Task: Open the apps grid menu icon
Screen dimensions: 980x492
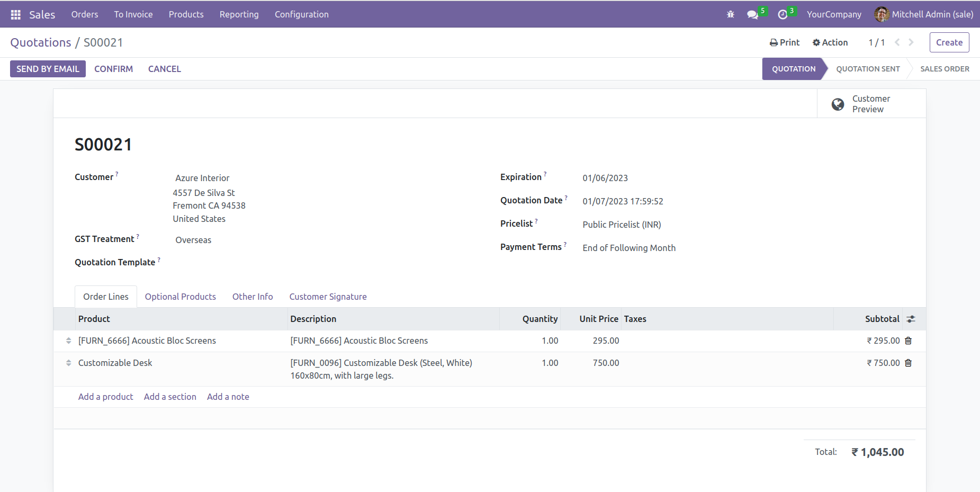Action: pyautogui.click(x=15, y=14)
